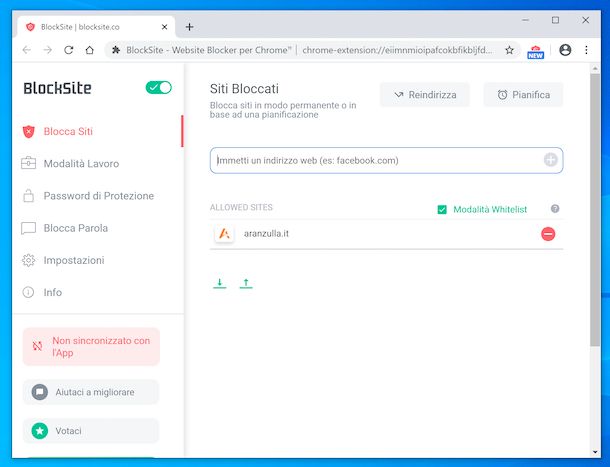Click the green star Votaci icon

[x=40, y=431]
